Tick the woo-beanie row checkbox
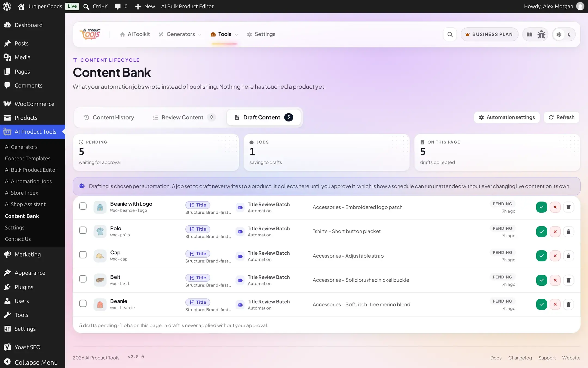Viewport: 588px width, 368px height. (83, 303)
